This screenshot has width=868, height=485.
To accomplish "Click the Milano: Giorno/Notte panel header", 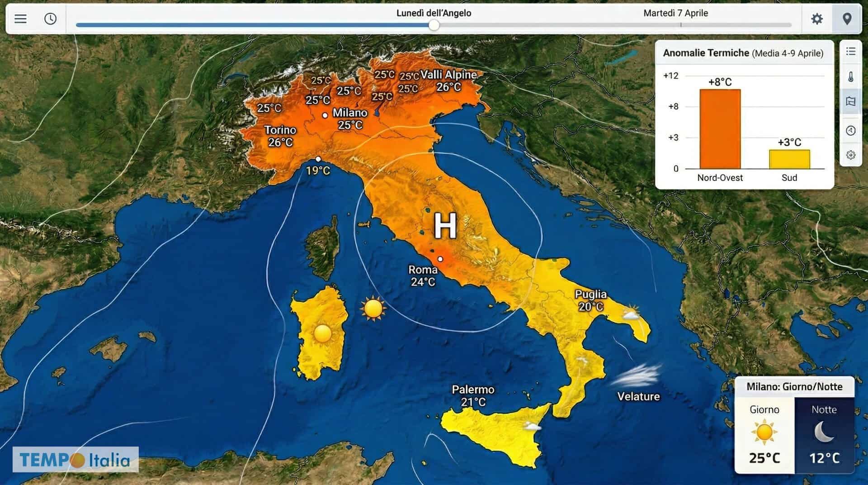I will coord(794,387).
